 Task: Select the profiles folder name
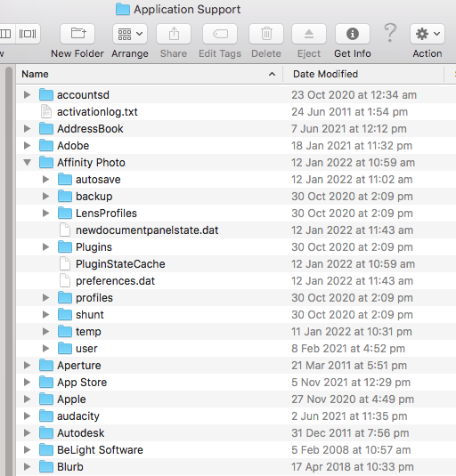[x=94, y=298]
